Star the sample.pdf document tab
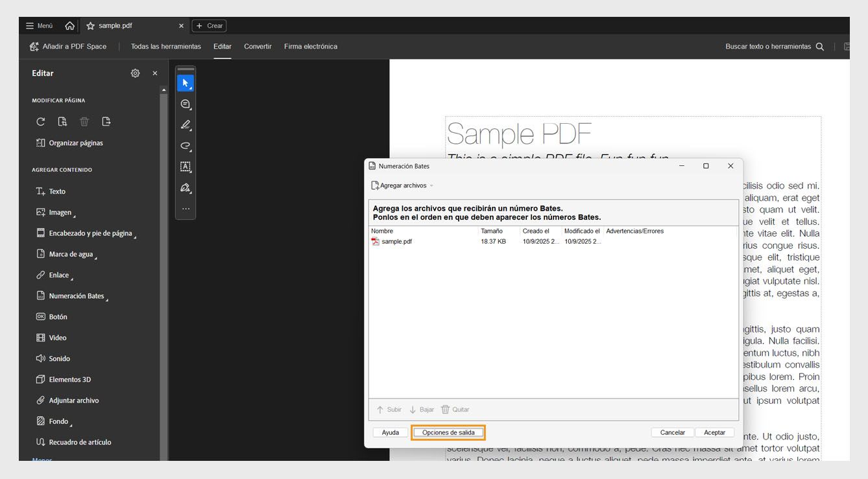Viewport: 868px width, 479px height. pos(90,26)
